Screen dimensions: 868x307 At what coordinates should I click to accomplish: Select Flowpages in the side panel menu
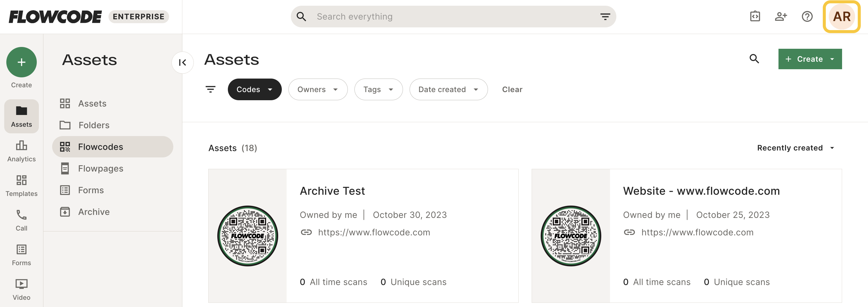click(x=112, y=168)
